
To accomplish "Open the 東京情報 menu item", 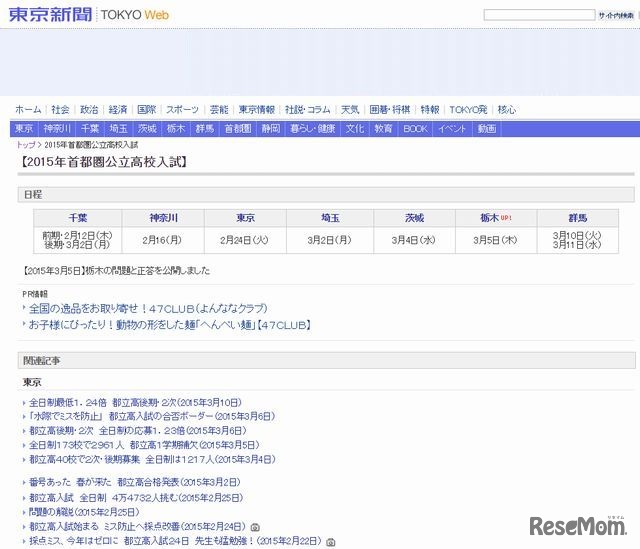I will coord(256,109).
